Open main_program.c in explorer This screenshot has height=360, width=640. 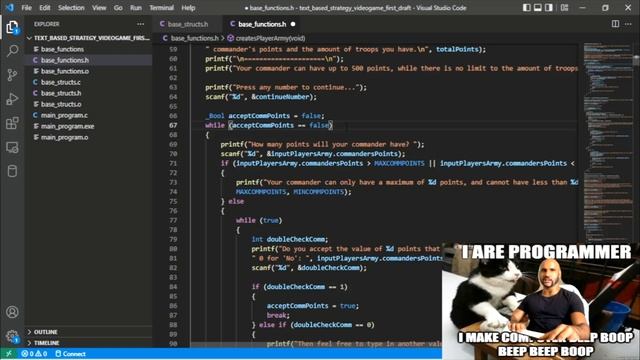click(89, 115)
